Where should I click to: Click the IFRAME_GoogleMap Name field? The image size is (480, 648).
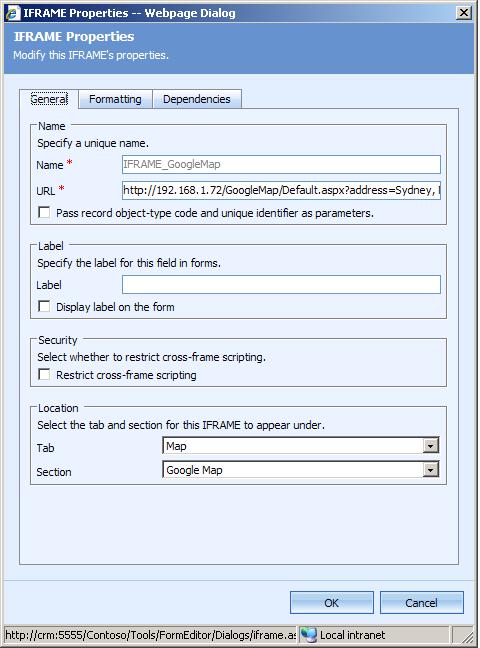(x=281, y=164)
